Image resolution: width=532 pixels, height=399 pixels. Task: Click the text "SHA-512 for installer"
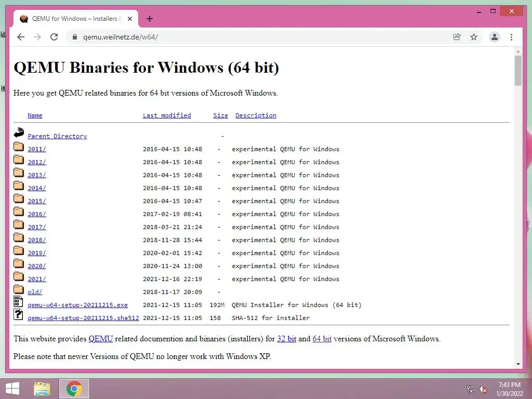(271, 318)
